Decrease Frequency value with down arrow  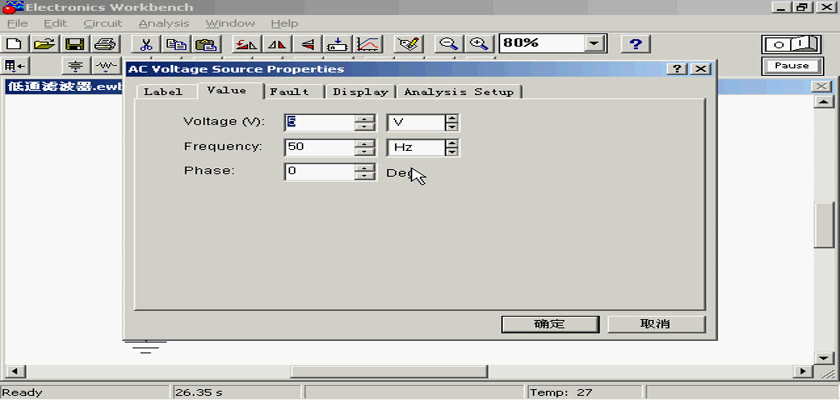365,152
